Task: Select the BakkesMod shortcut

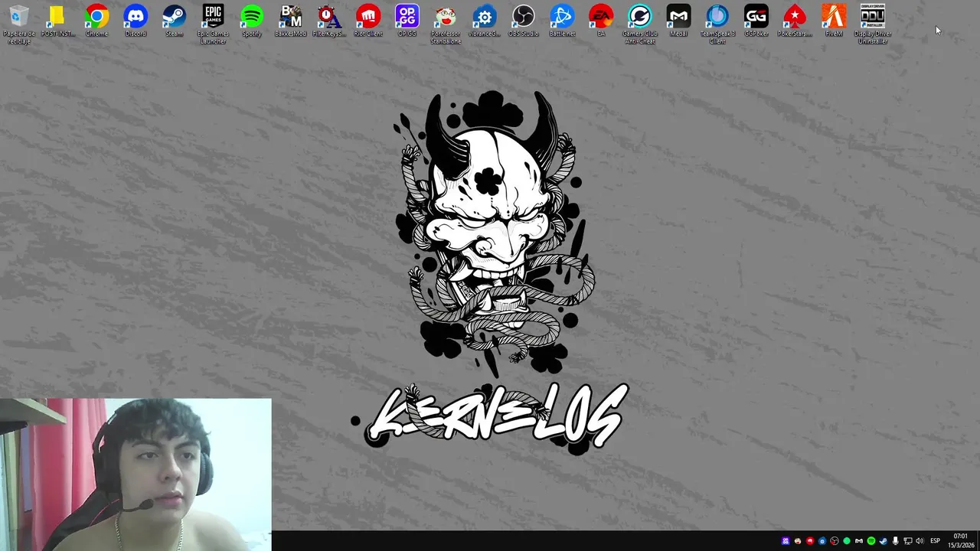Action: 291,21
